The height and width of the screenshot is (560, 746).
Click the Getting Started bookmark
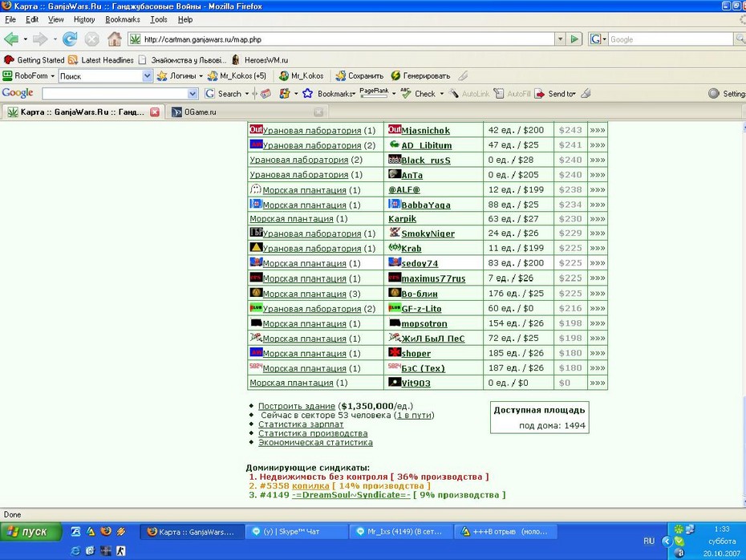click(34, 60)
